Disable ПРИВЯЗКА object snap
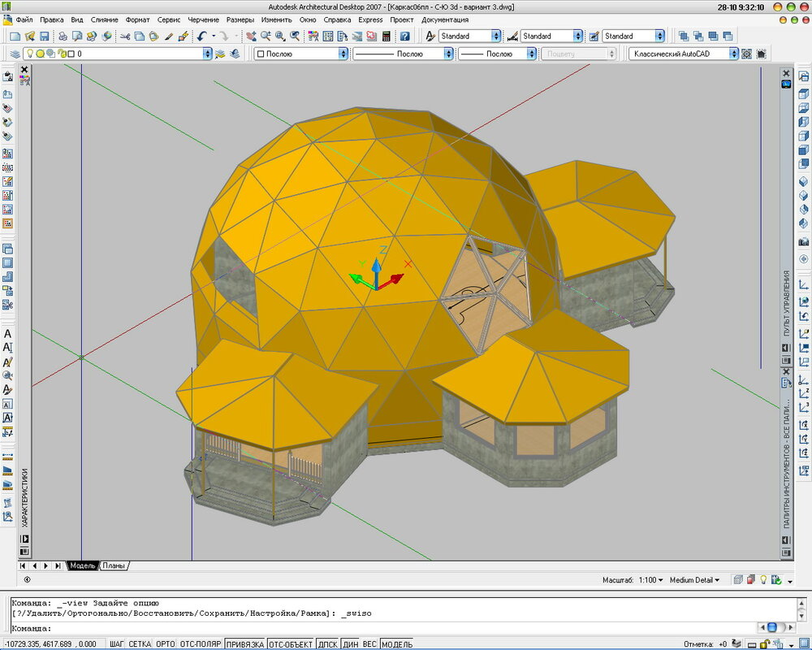Image resolution: width=812 pixels, height=650 pixels. (244, 644)
